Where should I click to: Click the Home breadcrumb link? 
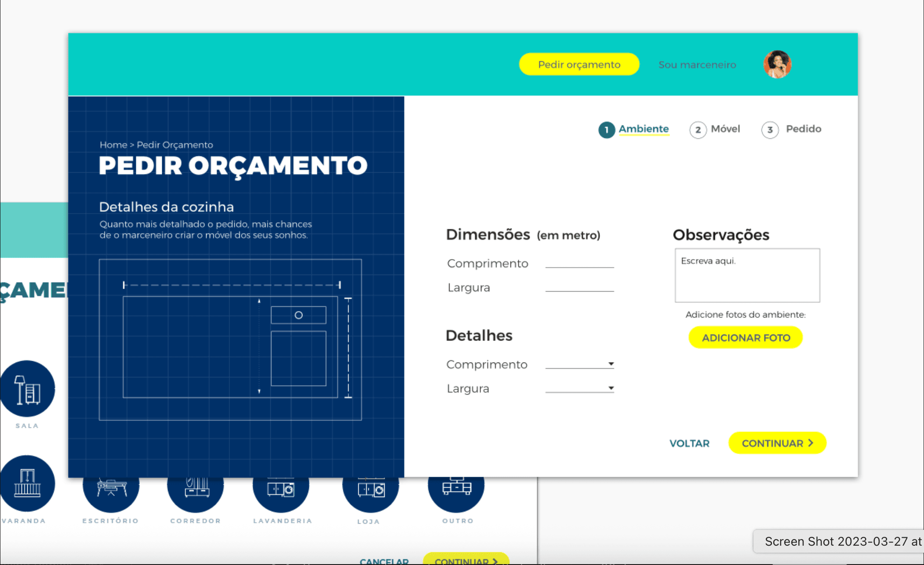point(113,145)
